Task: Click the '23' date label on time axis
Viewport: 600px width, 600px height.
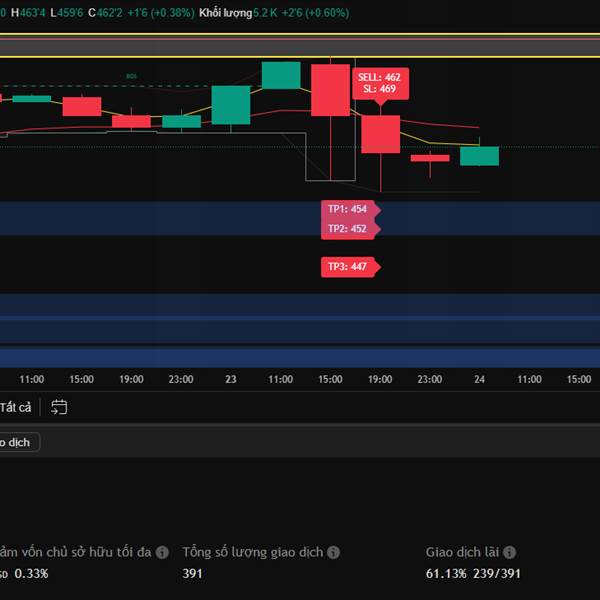Action: point(231,379)
